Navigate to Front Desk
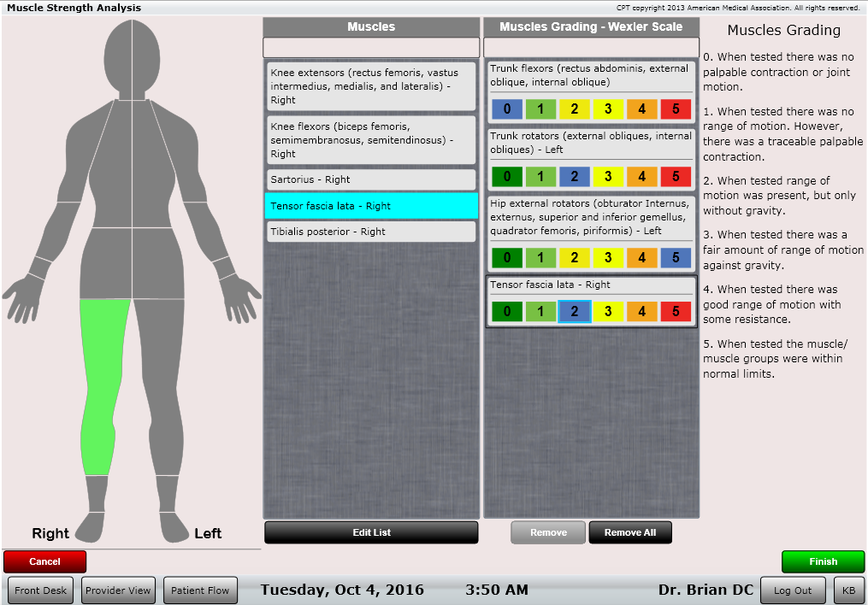This screenshot has width=868, height=605. click(39, 590)
